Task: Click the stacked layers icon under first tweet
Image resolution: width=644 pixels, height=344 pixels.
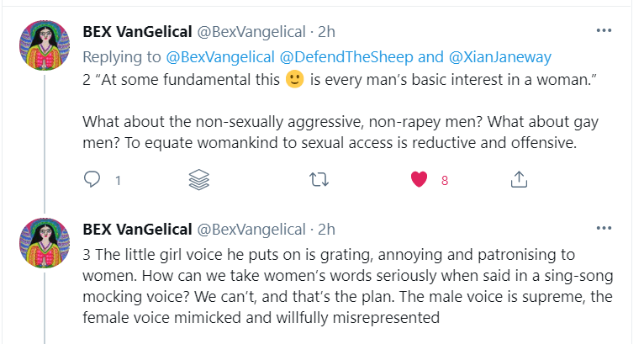Action: (x=198, y=179)
